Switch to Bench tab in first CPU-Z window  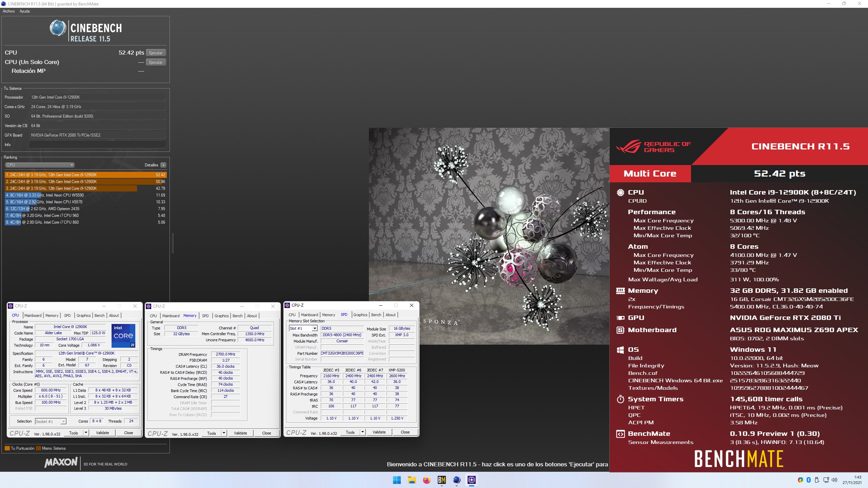click(x=99, y=316)
